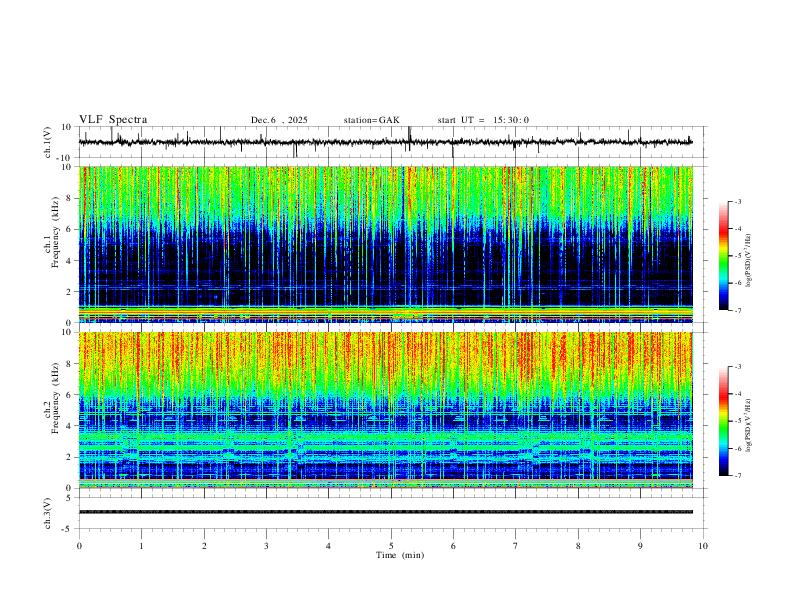Click the "-5" tick on ch.2 colorbar
Image resolution: width=792 pixels, height=612 pixels.
tap(737, 421)
